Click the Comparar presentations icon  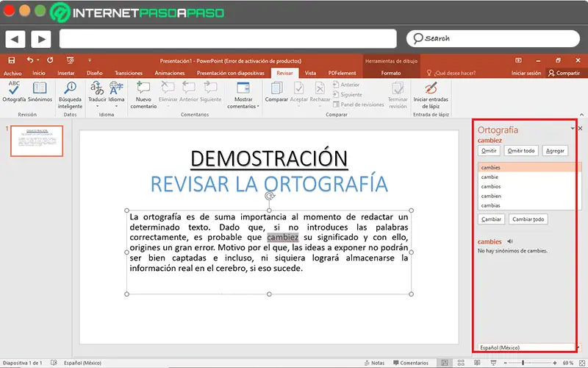(276, 91)
